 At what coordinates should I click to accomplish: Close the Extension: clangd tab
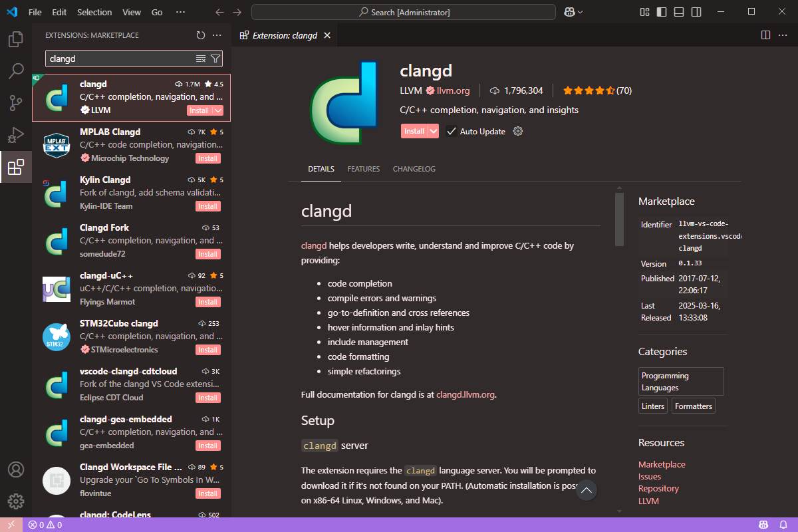(327, 35)
